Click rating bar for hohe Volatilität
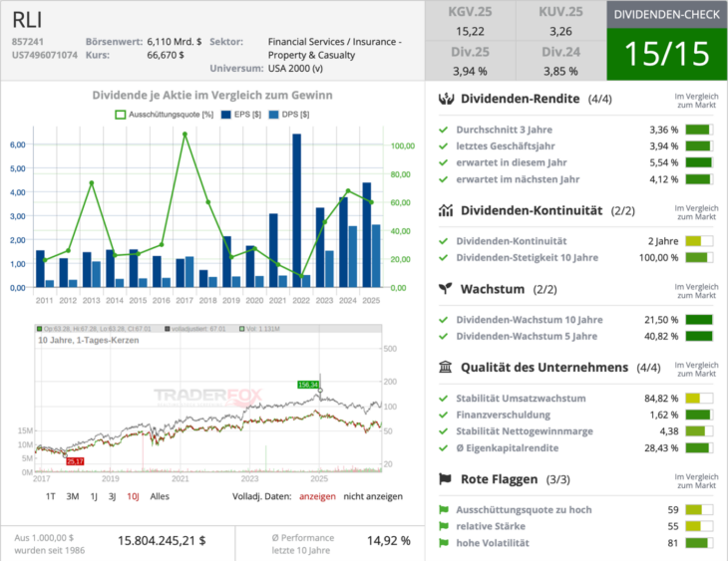 [699, 543]
